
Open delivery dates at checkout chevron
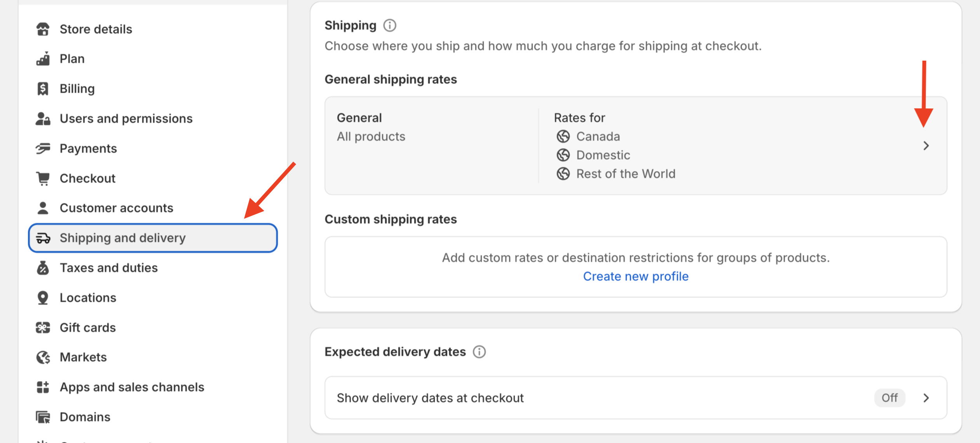[x=926, y=398]
